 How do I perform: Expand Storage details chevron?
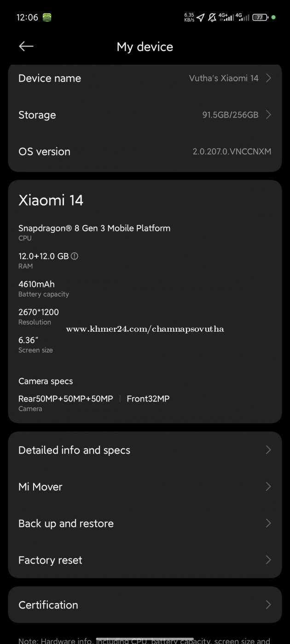point(268,115)
